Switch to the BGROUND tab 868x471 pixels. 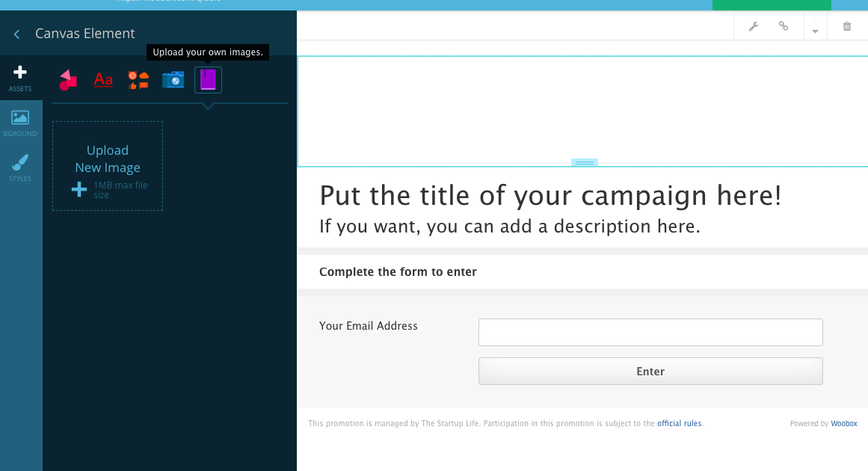point(20,123)
